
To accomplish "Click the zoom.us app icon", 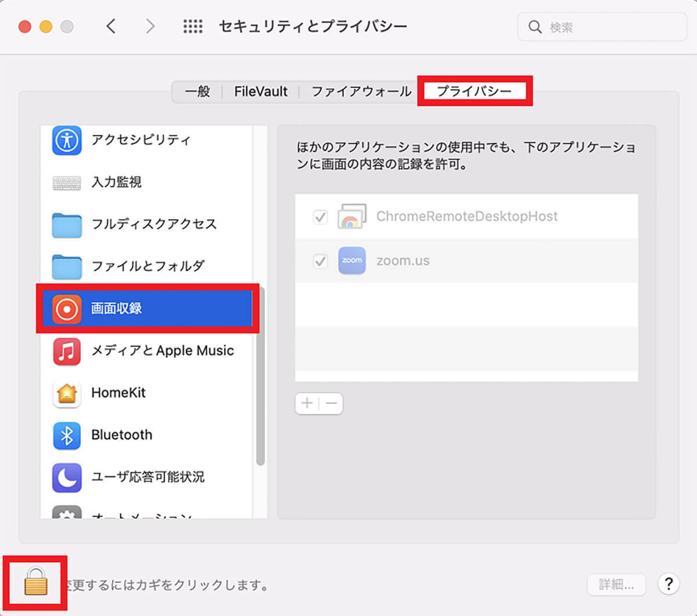I will click(x=352, y=261).
